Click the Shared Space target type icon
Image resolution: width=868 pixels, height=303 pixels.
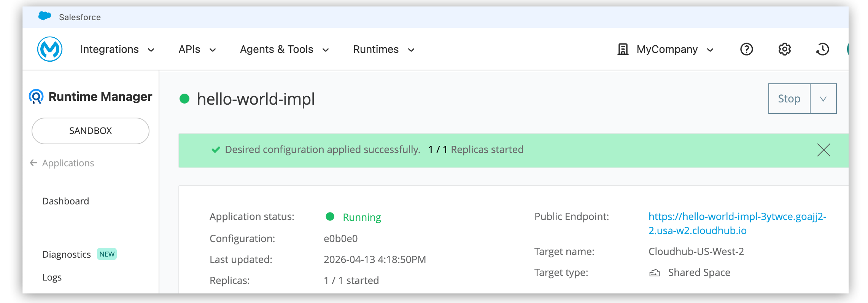[x=654, y=273]
